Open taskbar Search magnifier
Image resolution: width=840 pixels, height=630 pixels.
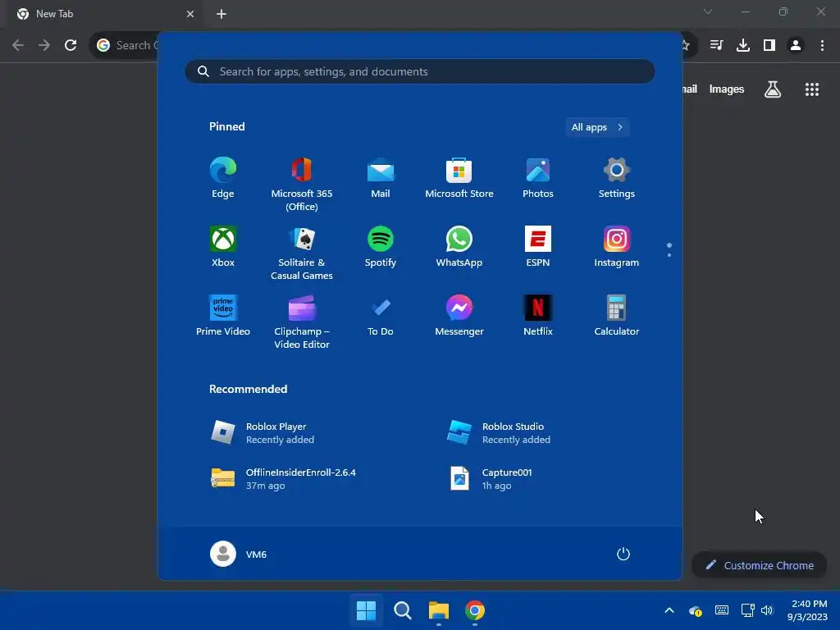pos(402,610)
